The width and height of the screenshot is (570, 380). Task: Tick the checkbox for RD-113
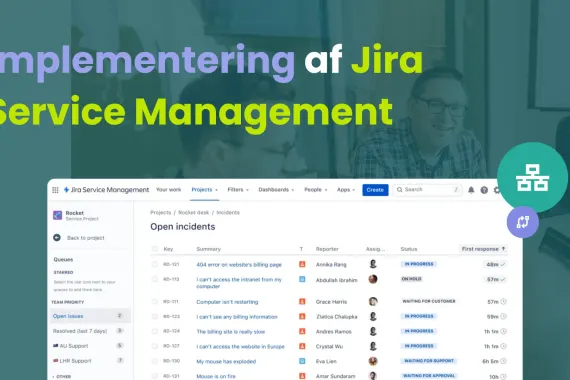(x=155, y=279)
